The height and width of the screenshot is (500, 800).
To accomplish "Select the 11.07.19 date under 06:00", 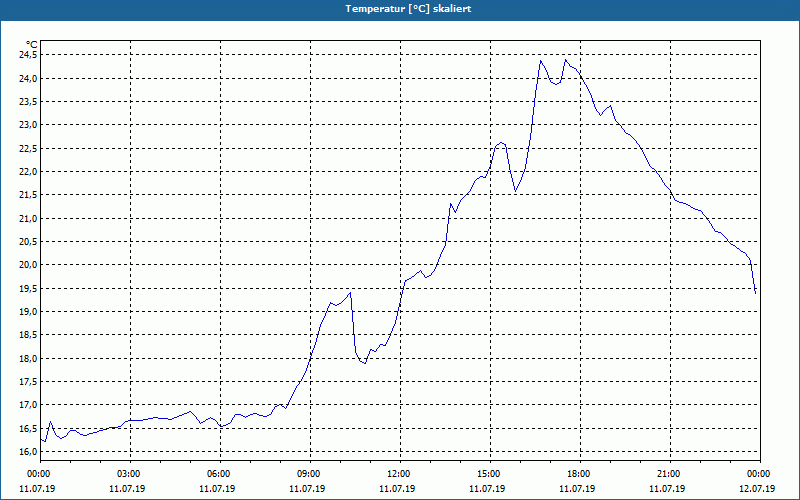I will coord(217,488).
